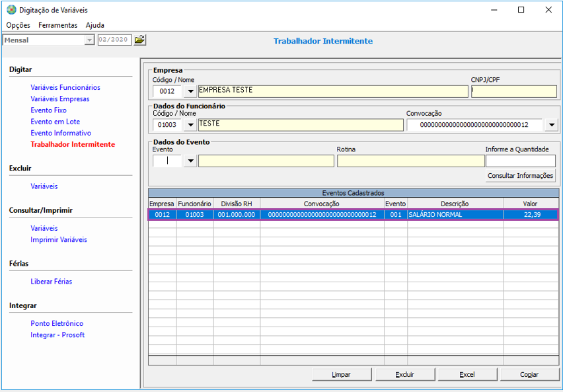Click the Convocação column header
Image resolution: width=563 pixels, height=392 pixels.
(x=322, y=204)
